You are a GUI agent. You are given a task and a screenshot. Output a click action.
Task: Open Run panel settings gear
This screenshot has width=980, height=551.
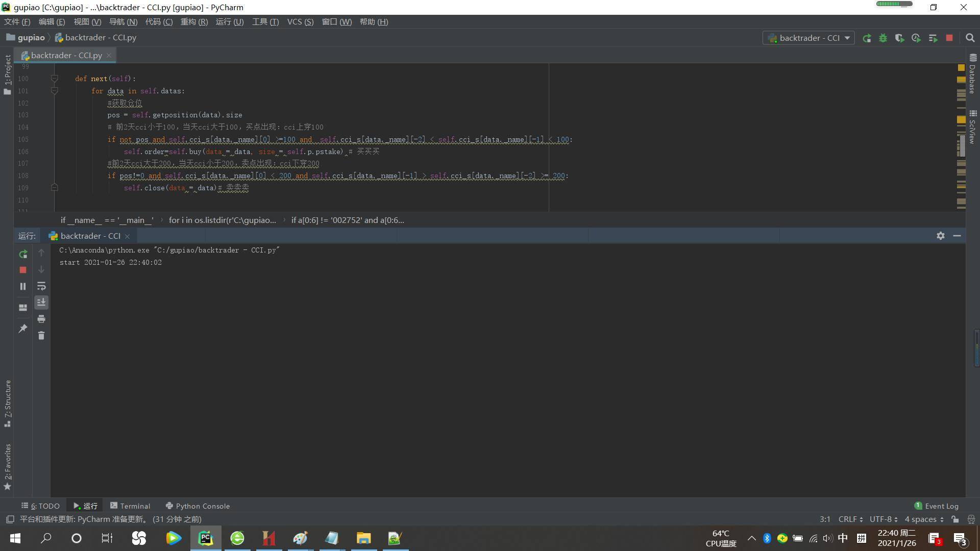click(941, 236)
